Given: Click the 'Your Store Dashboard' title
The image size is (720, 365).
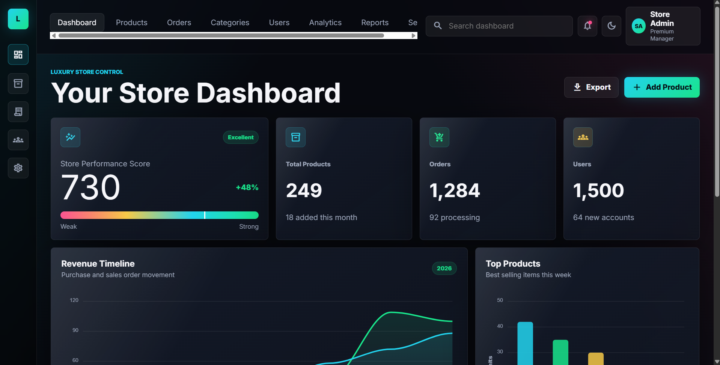Looking at the screenshot, I should click(x=196, y=93).
